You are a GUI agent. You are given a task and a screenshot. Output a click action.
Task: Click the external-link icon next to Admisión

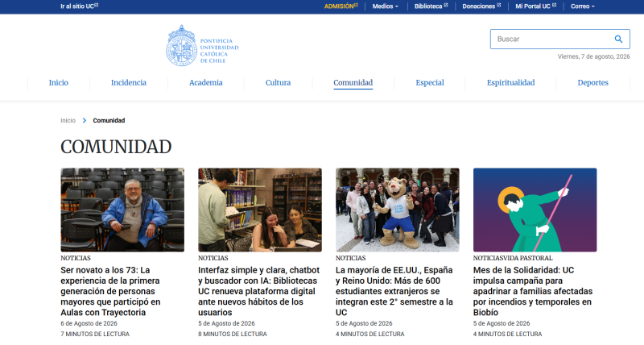(356, 6)
